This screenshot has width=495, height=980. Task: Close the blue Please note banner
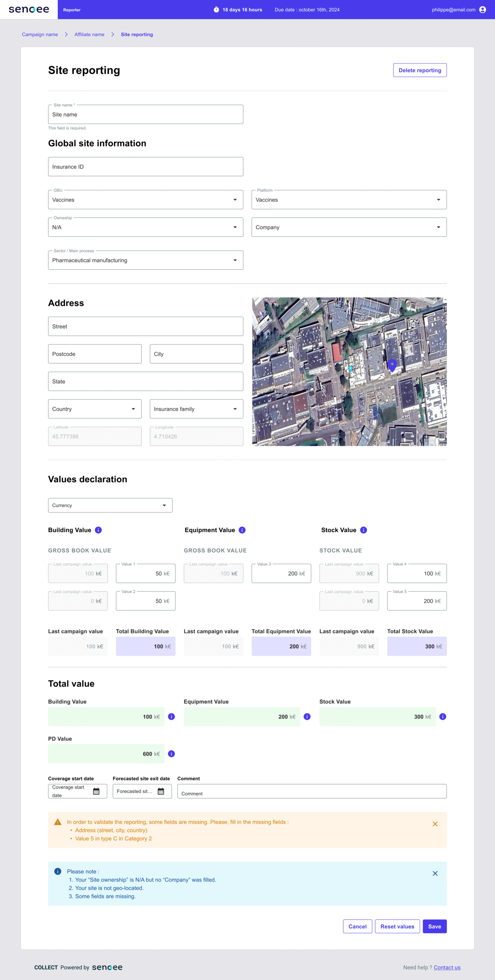pos(435,873)
